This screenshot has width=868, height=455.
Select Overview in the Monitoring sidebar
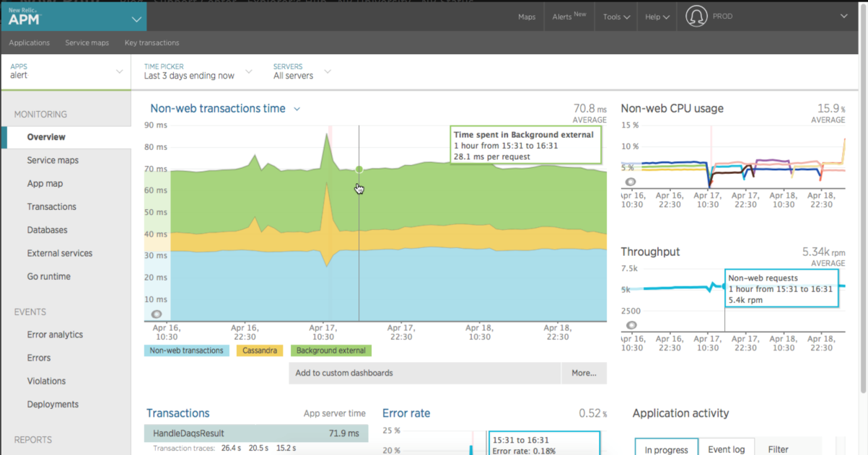66,137
